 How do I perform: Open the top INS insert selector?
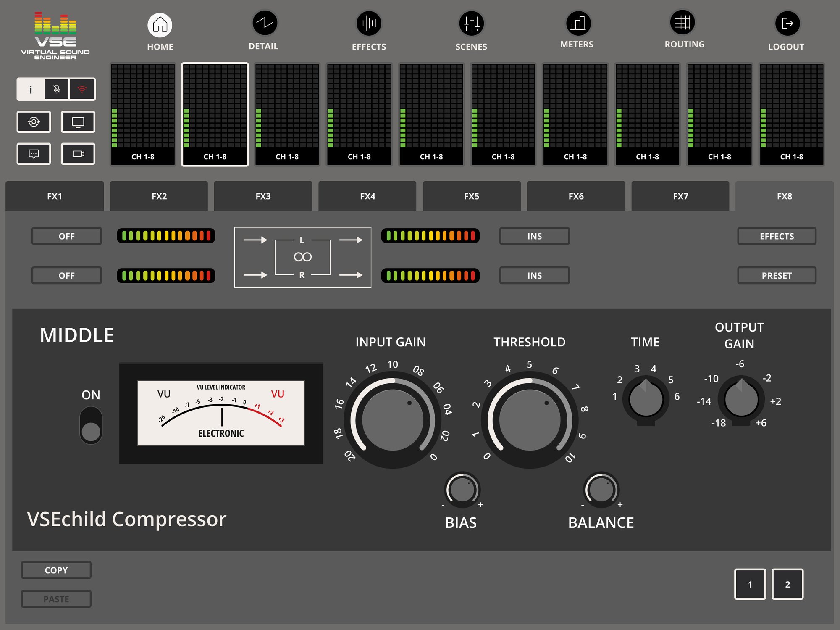pos(534,236)
